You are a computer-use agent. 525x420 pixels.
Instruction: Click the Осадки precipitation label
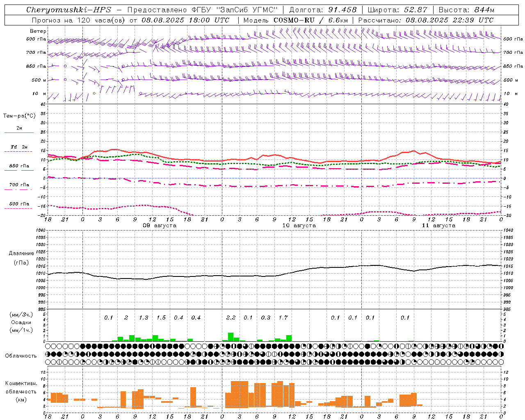tap(21, 322)
